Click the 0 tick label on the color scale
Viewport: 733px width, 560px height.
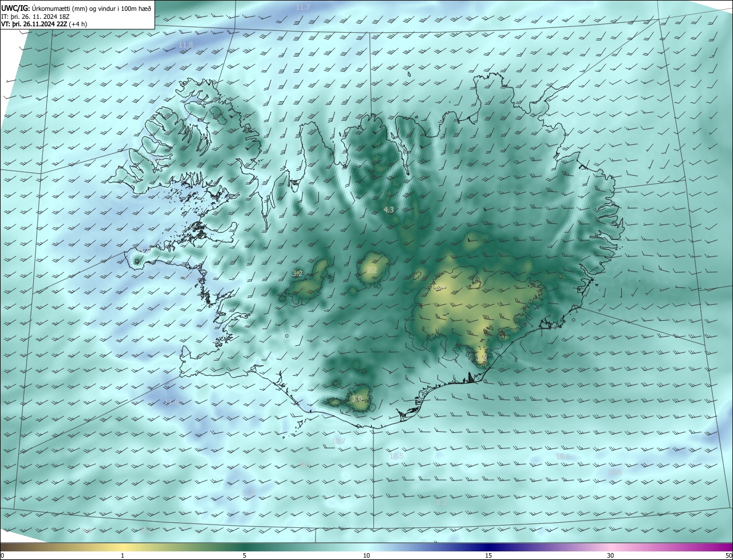(x=2, y=555)
